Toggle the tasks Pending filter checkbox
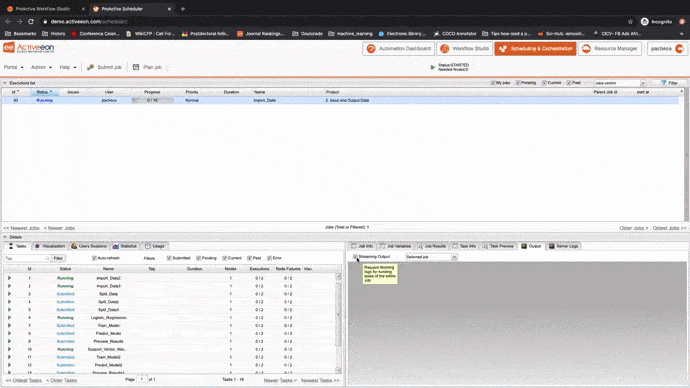Screen dimensions: 690x388 click(198, 258)
